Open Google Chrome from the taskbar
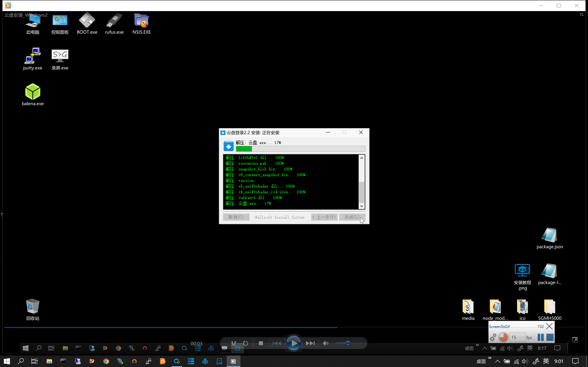This screenshot has height=367, width=588. 106,361
